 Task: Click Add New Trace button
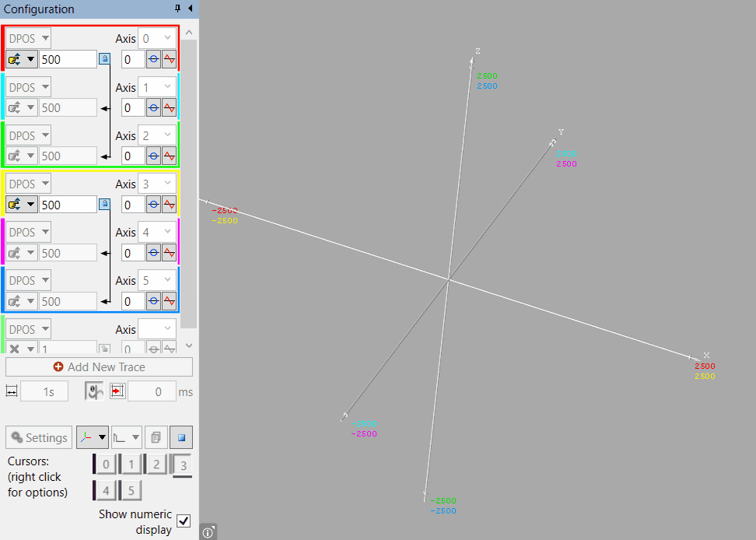pyautogui.click(x=99, y=367)
